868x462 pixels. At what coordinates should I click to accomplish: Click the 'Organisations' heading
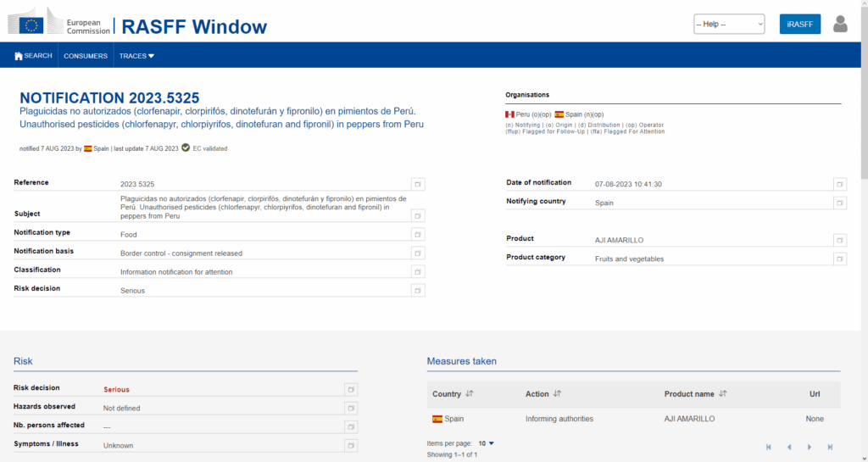pyautogui.click(x=527, y=95)
